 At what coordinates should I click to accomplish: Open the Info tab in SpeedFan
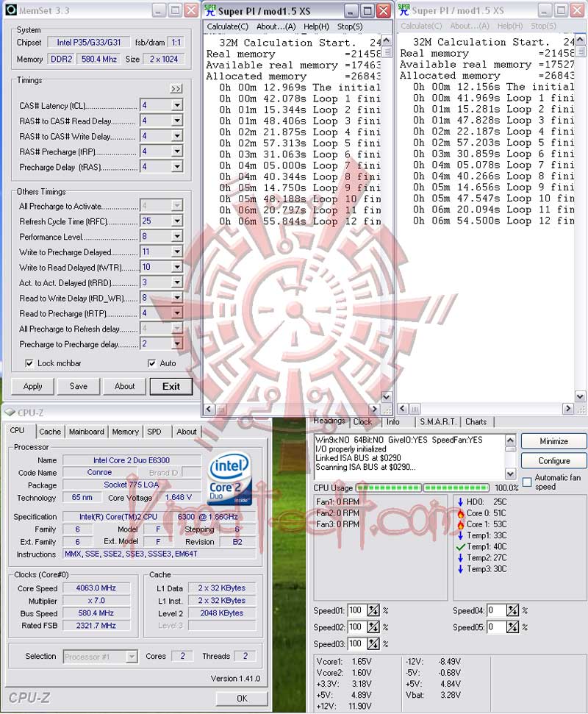pos(393,422)
